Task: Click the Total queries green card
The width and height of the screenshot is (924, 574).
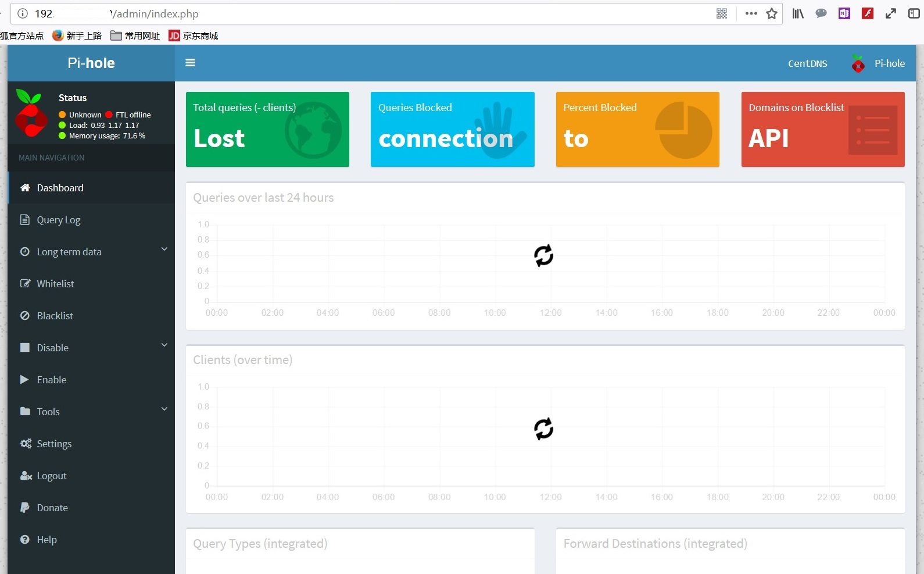Action: (267, 129)
